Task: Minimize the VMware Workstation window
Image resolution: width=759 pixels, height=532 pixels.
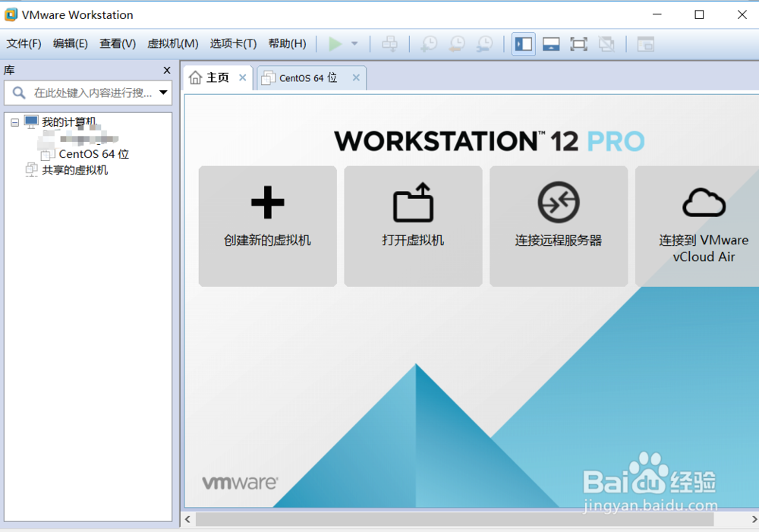Action: [657, 14]
